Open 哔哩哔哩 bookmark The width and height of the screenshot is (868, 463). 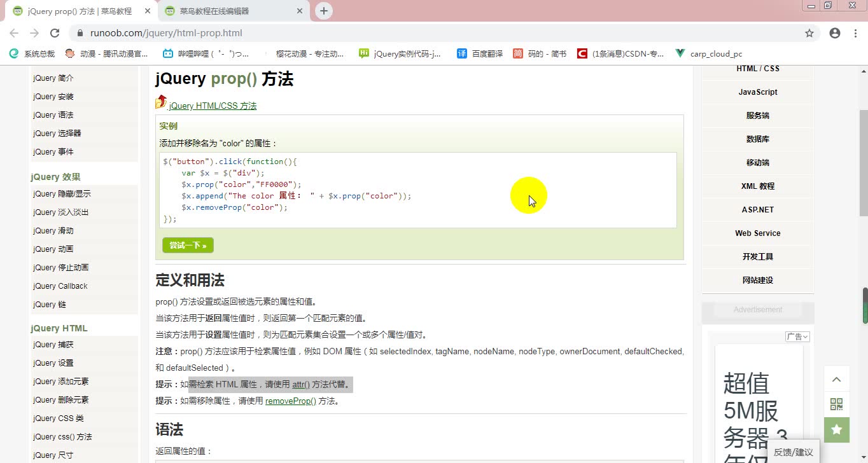point(206,54)
